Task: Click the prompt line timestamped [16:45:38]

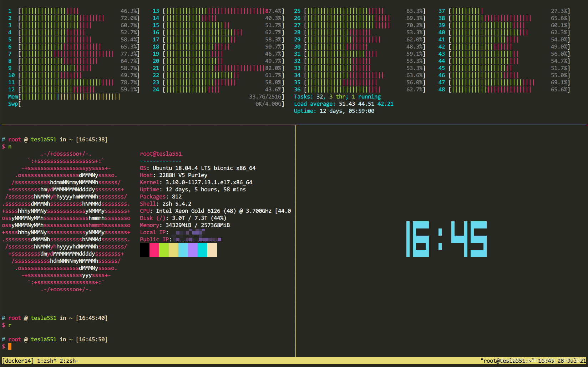Action: click(55, 140)
